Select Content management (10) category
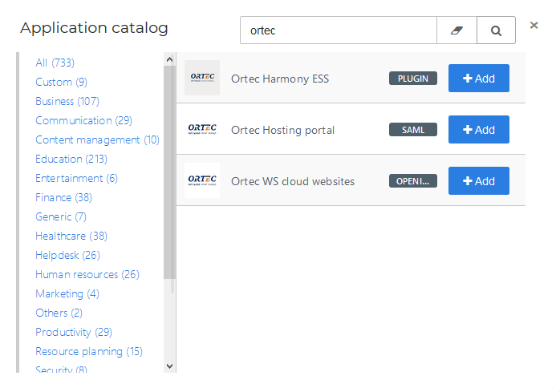The image size is (560, 392). 98,140
